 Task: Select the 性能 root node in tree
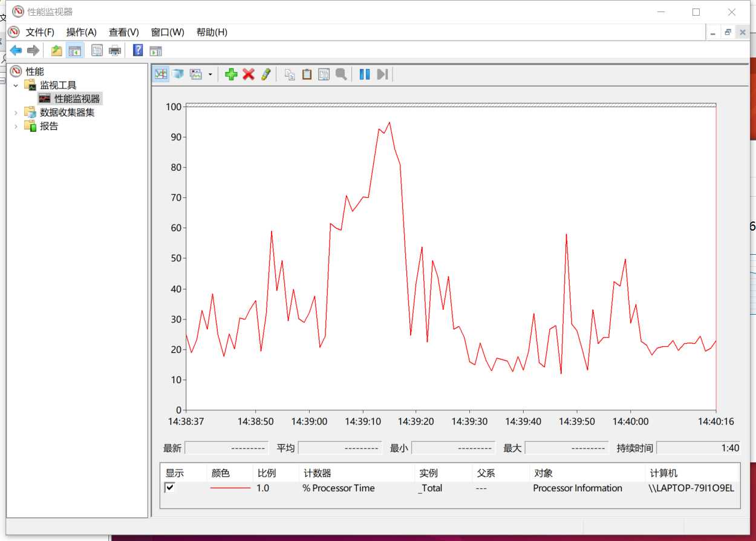click(34, 71)
